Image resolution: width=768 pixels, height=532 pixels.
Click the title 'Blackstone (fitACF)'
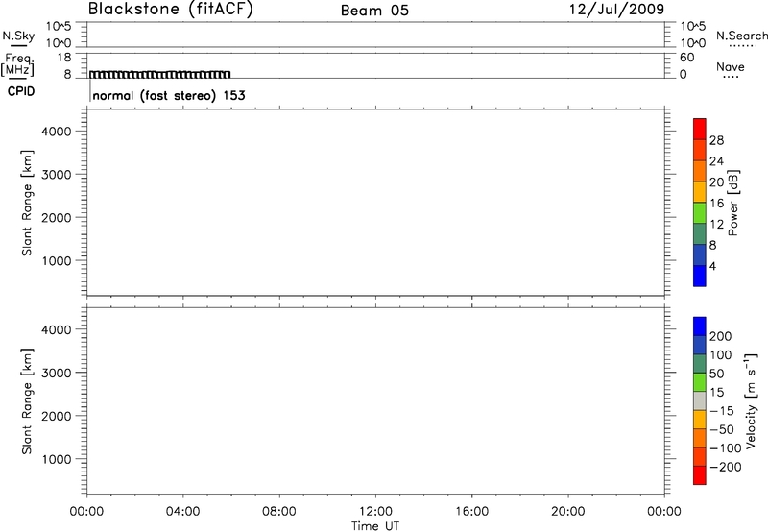[171, 10]
